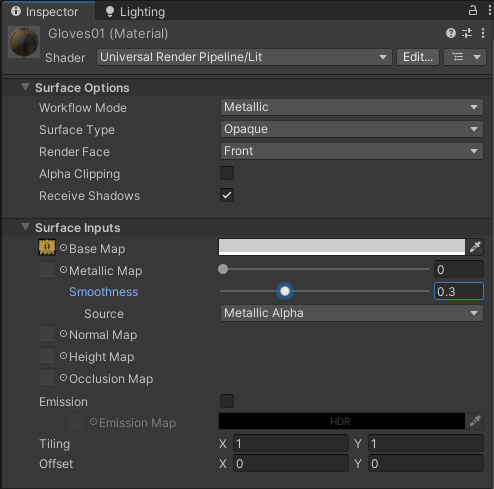Open the Gloves01 material's three-dot options menu
Image resolution: width=494 pixels, height=489 pixels.
(483, 33)
